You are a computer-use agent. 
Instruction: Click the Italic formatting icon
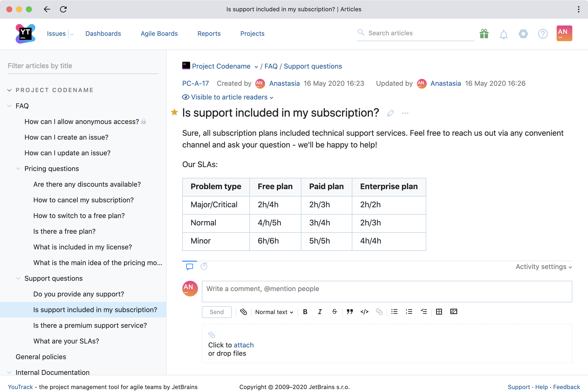pos(319,311)
